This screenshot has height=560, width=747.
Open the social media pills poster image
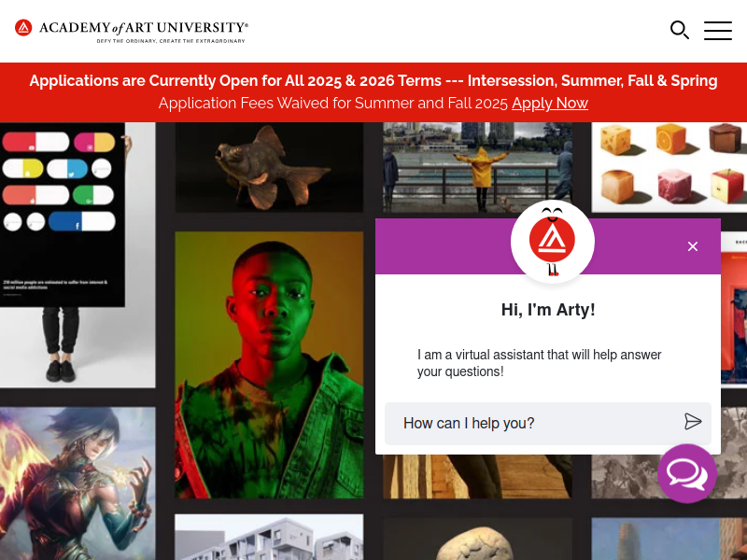[x=78, y=255]
